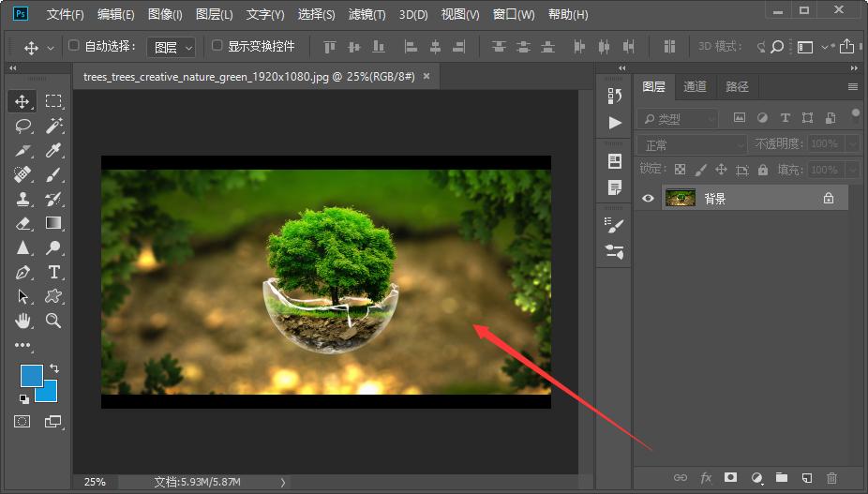Click the foreground color swatch

(x=32, y=377)
